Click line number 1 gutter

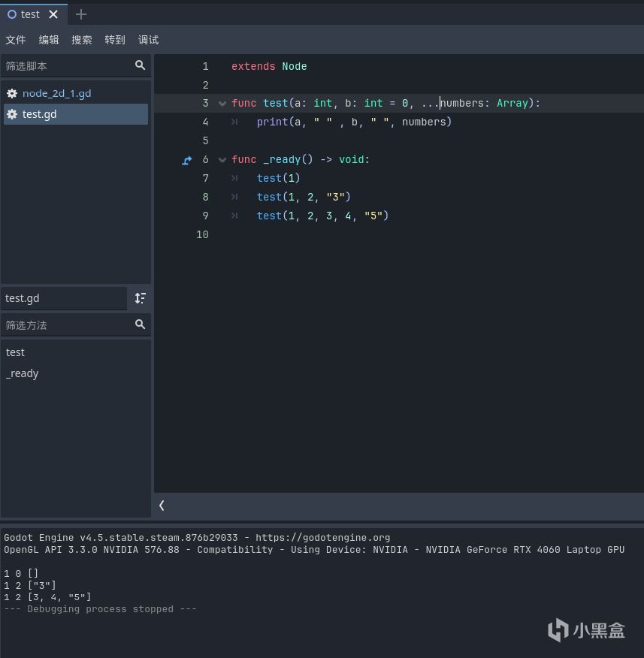pyautogui.click(x=205, y=66)
